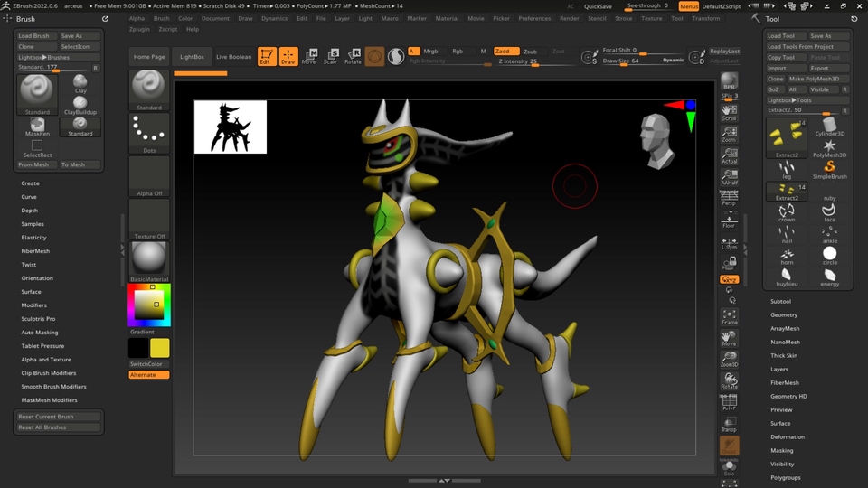Open the Dots stroke type picker

[x=149, y=134]
